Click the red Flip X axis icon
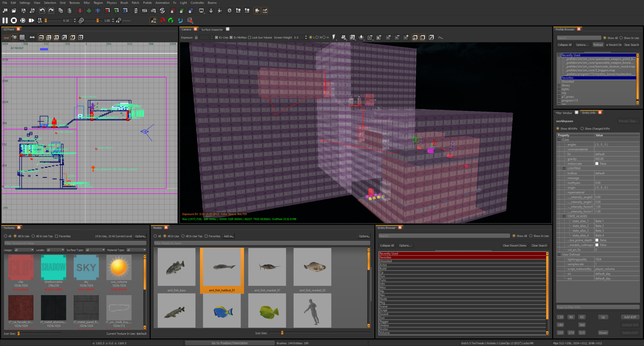This screenshot has width=644, height=346. 80,11
